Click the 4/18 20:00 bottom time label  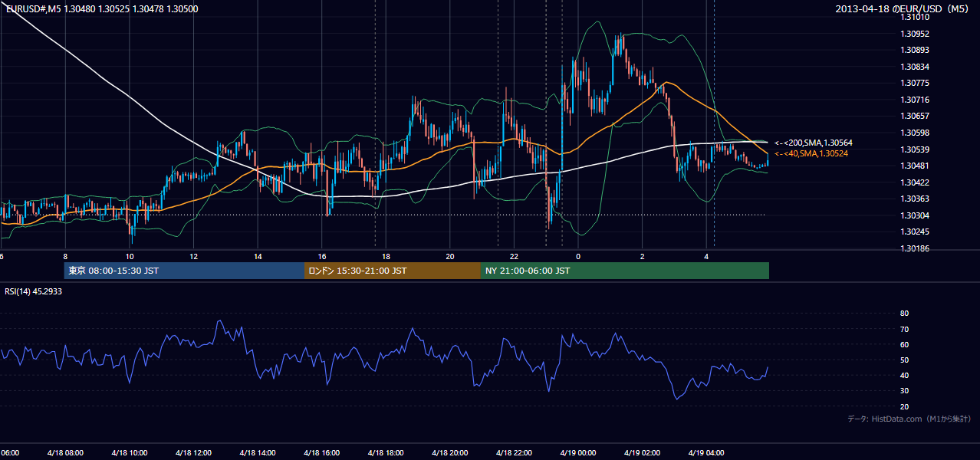click(x=450, y=453)
